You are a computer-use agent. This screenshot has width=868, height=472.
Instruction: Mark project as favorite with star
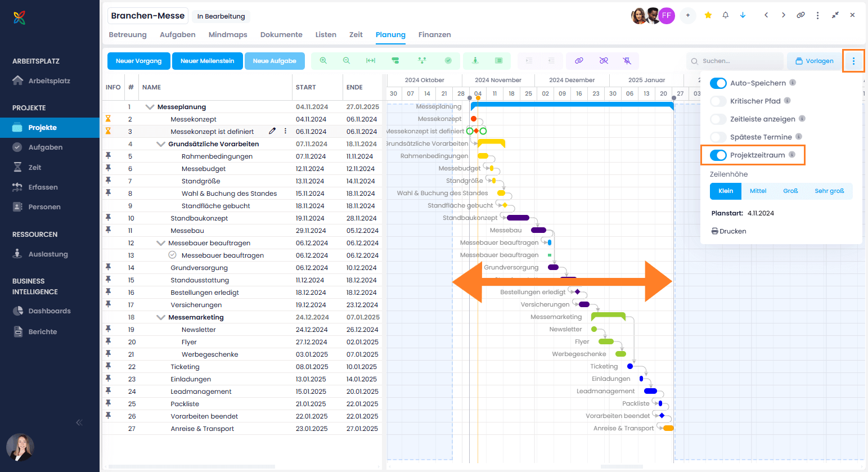point(708,15)
